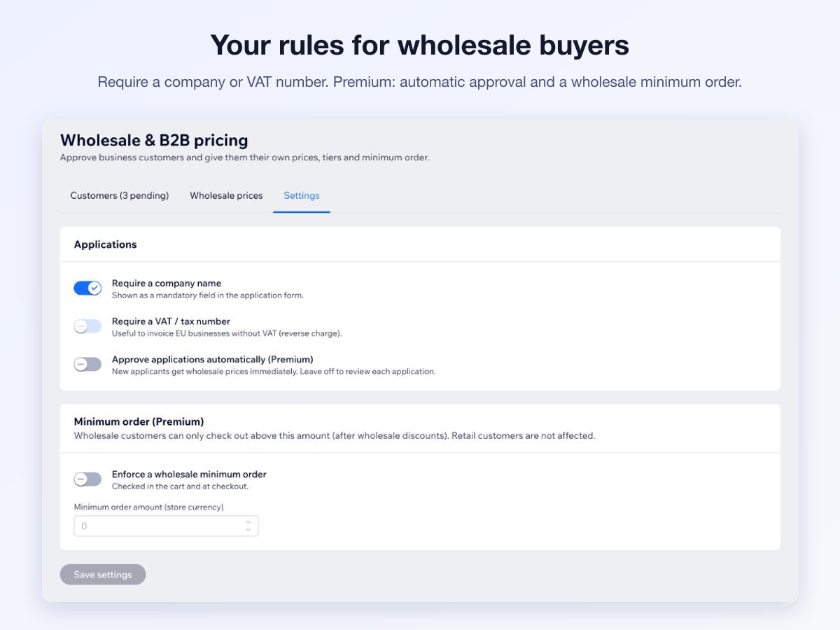The width and height of the screenshot is (840, 630).
Task: Click the Wholesale & B2B pricing heading
Action: coord(154,140)
